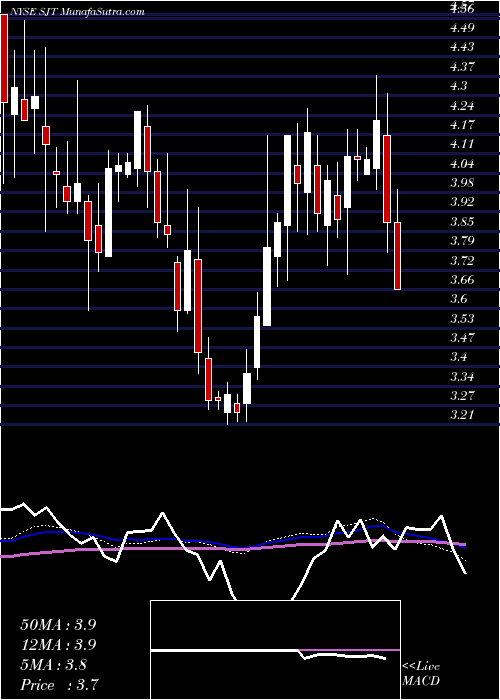500x700 pixels.
Task: Click the 3.53 price axis label
Action: pos(462,318)
